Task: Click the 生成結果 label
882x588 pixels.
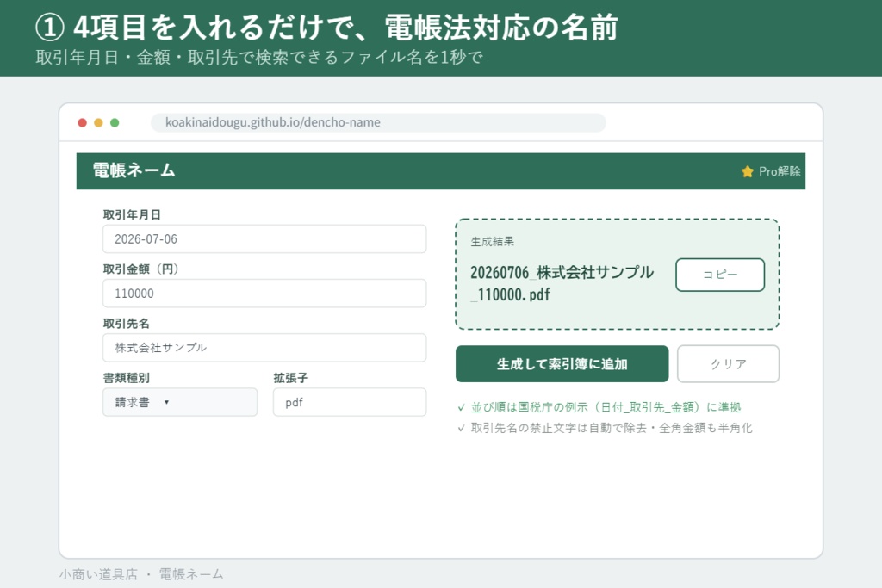Action: tap(492, 242)
